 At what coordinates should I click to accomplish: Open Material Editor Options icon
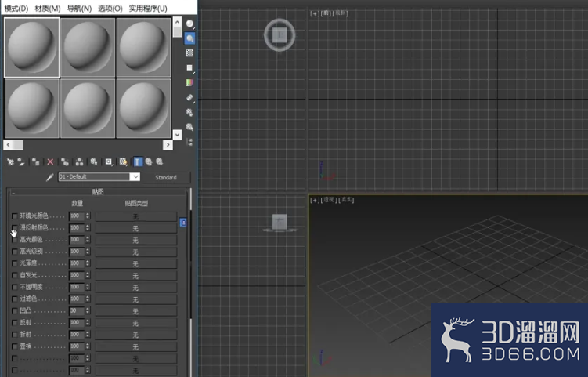tap(189, 112)
